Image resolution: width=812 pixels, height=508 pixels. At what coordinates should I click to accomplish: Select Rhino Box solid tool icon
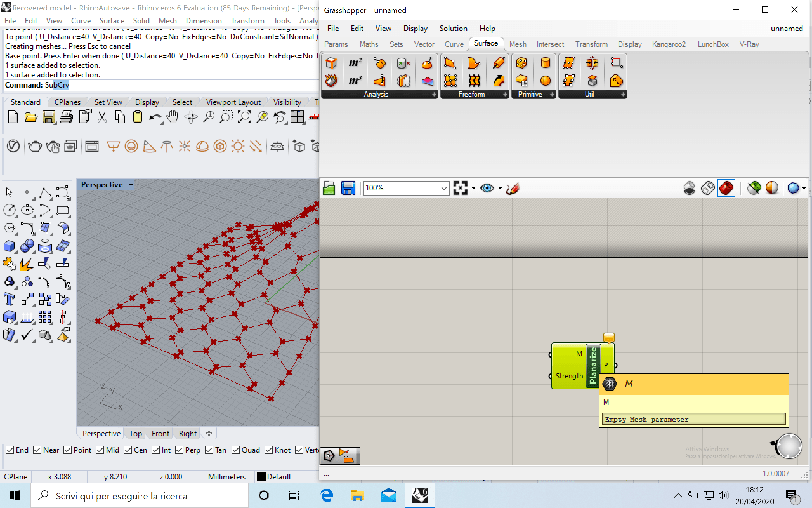[x=10, y=246]
